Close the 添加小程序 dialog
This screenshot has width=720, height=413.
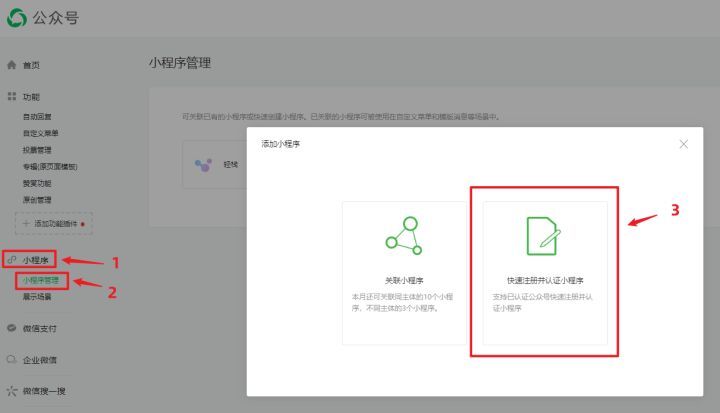684,144
